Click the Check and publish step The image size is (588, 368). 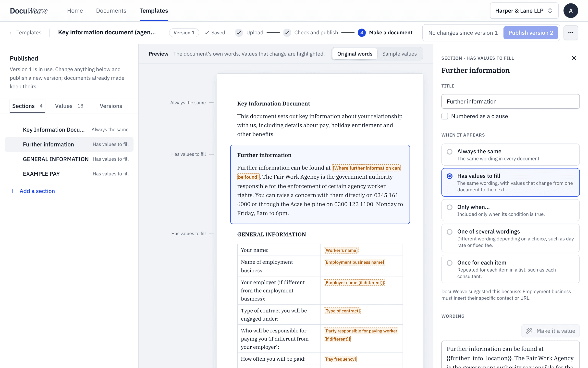click(310, 33)
